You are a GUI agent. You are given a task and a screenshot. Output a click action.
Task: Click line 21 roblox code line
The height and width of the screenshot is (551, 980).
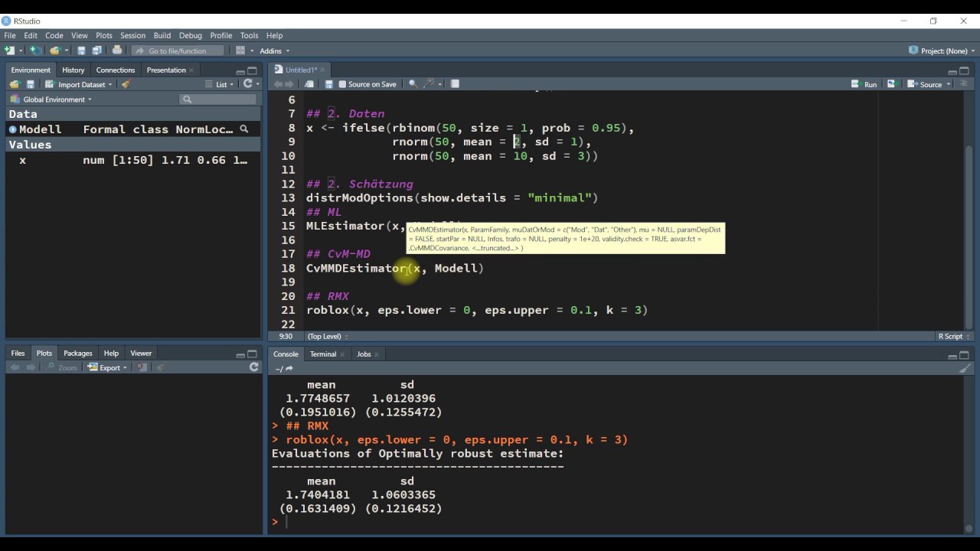coord(477,310)
